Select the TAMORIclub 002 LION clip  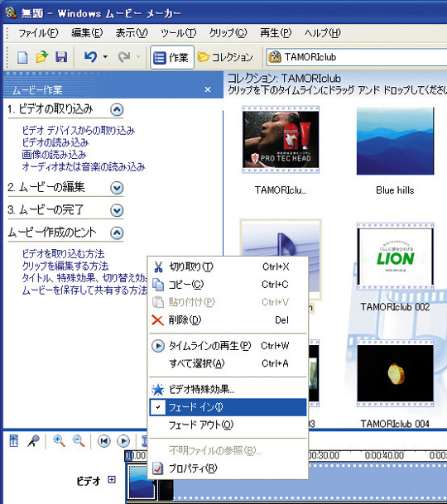[x=395, y=257]
